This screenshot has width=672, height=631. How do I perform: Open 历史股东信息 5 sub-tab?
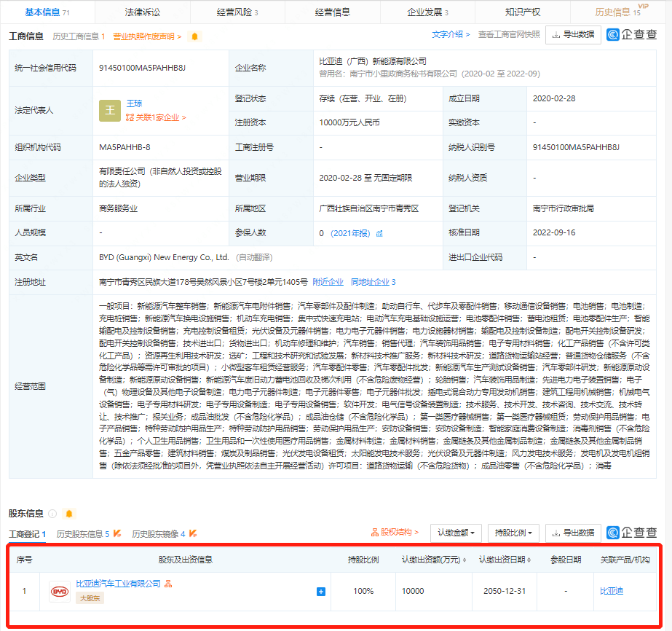[83, 534]
